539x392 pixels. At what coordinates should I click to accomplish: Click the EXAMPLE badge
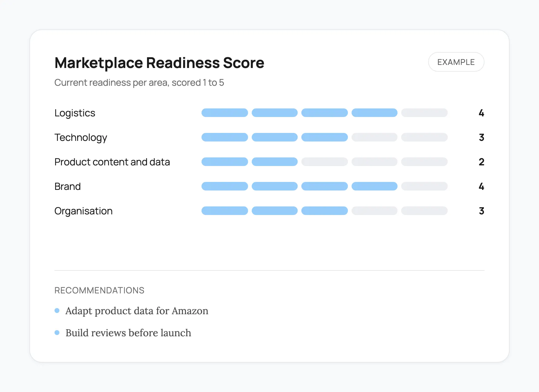(x=456, y=62)
